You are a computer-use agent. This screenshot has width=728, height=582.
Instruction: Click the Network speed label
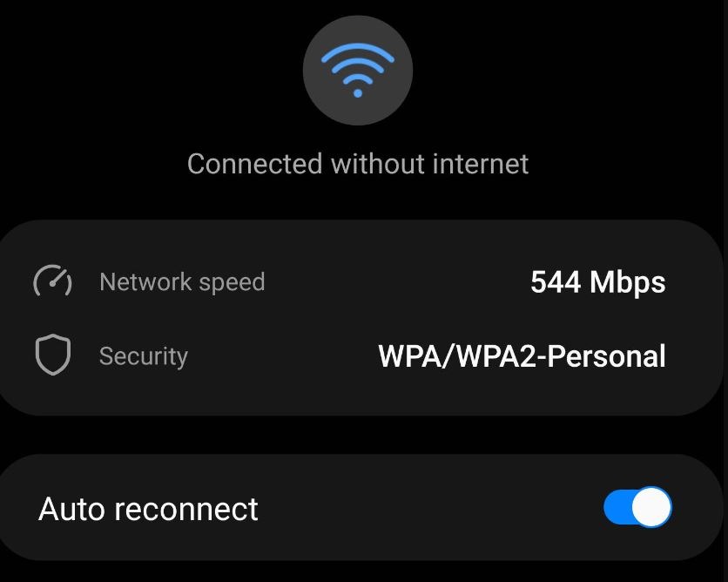182,282
